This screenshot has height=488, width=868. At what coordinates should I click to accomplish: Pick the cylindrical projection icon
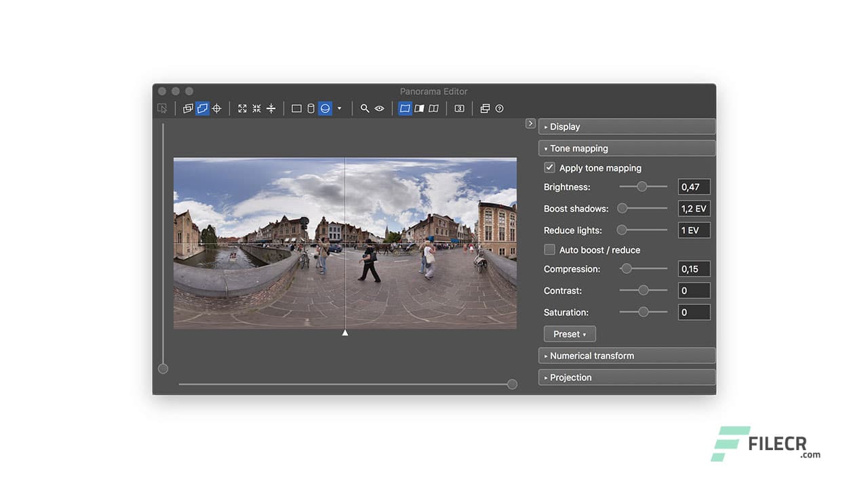point(311,108)
